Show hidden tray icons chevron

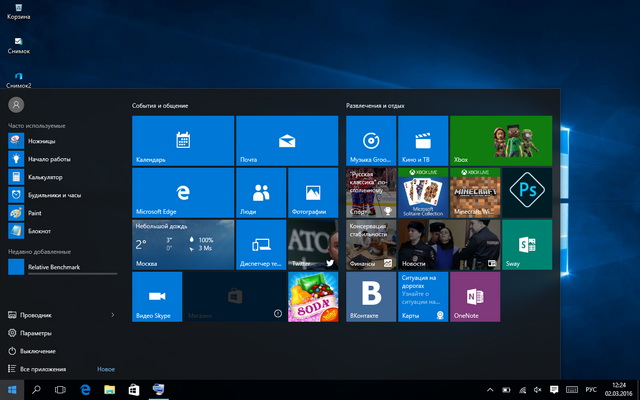(x=490, y=390)
